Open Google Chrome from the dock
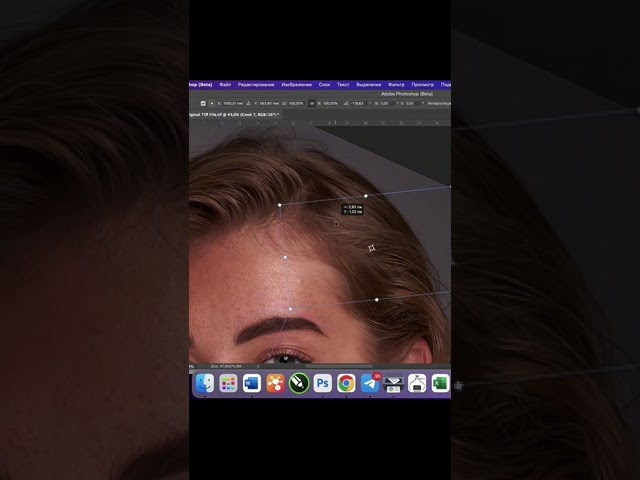 346,383
